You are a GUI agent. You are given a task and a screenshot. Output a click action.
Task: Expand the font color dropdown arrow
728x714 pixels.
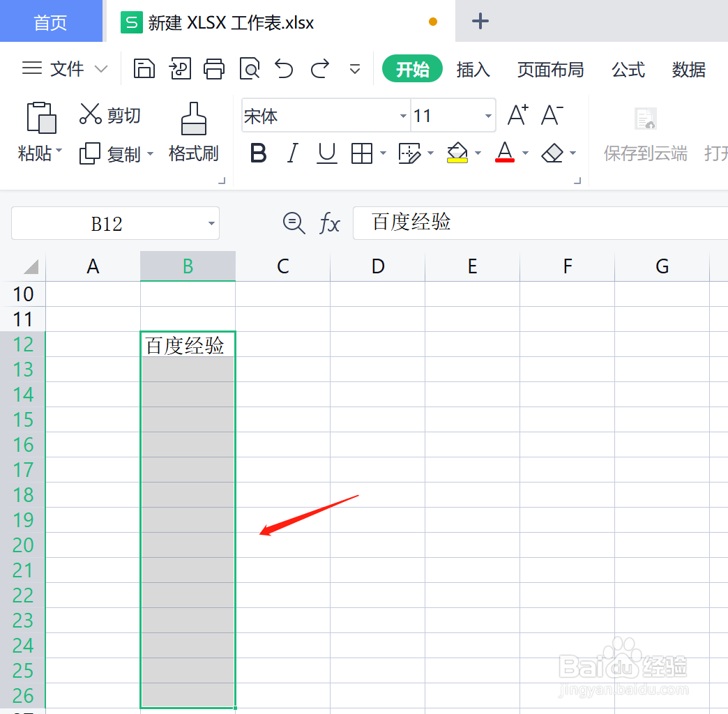[525, 153]
